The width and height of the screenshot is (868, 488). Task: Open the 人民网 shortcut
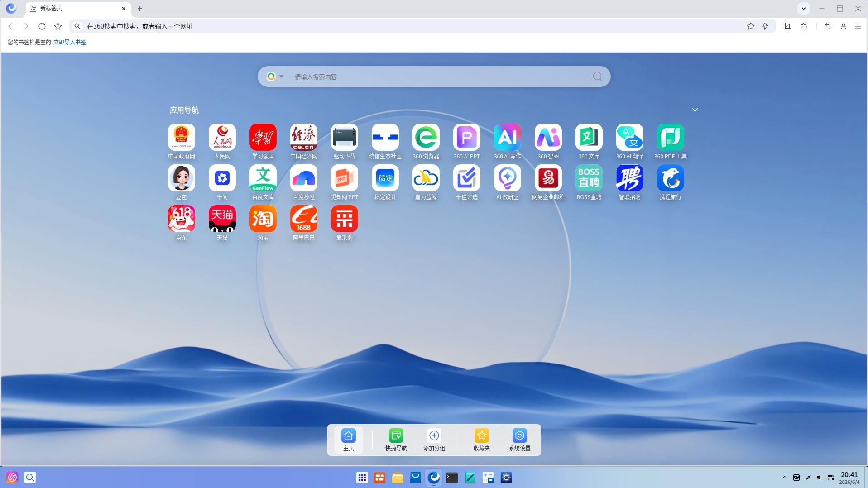point(222,137)
